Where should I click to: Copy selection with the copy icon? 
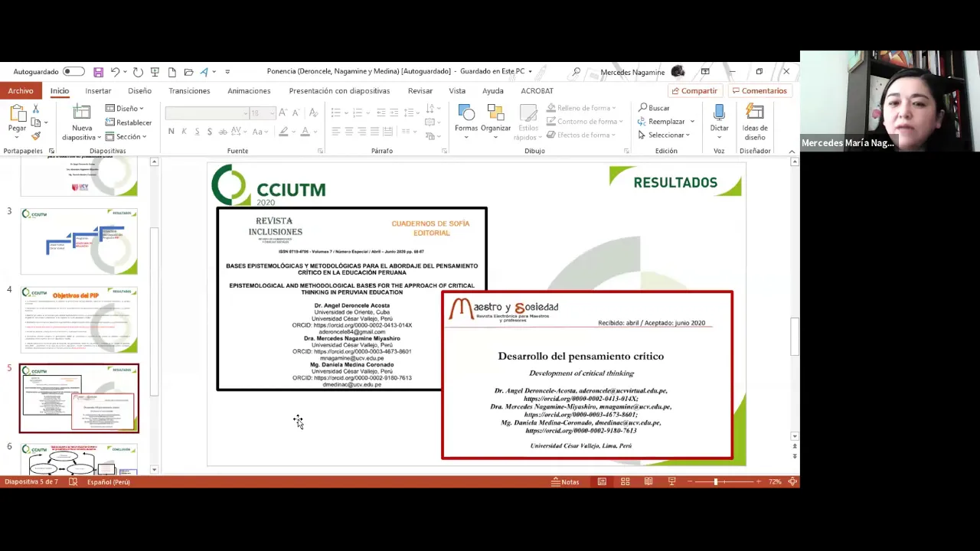(36, 122)
